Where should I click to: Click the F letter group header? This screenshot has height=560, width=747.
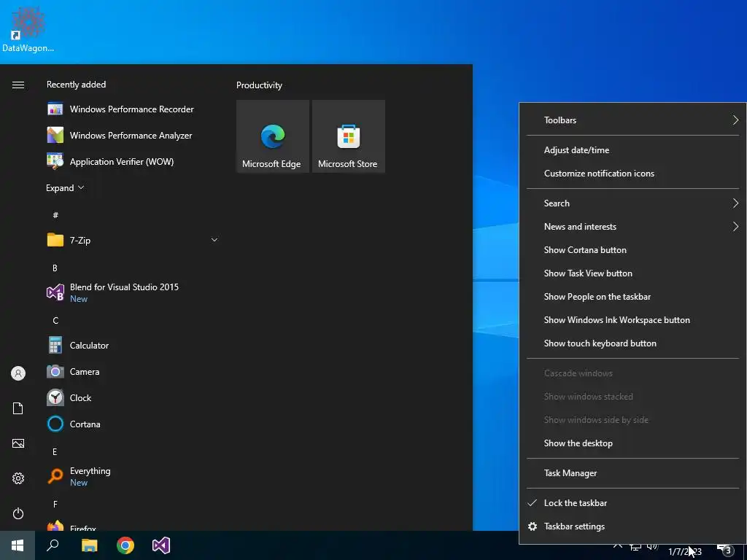[55, 504]
